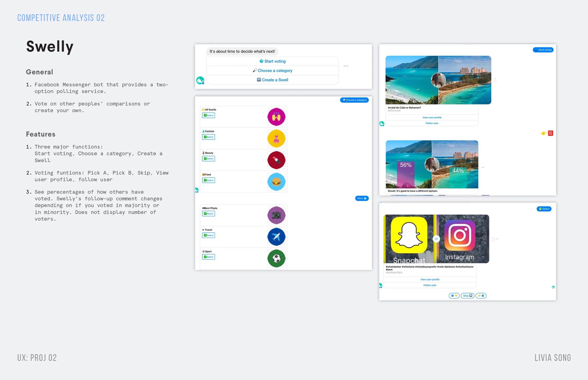
Task: Click the blue Food burger icon
Action: tap(276, 182)
